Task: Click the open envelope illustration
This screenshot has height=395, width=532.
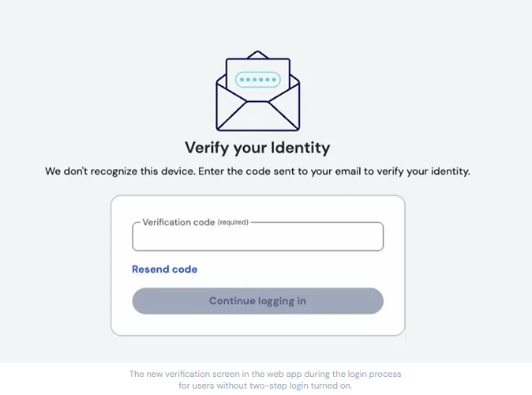Action: tap(258, 91)
